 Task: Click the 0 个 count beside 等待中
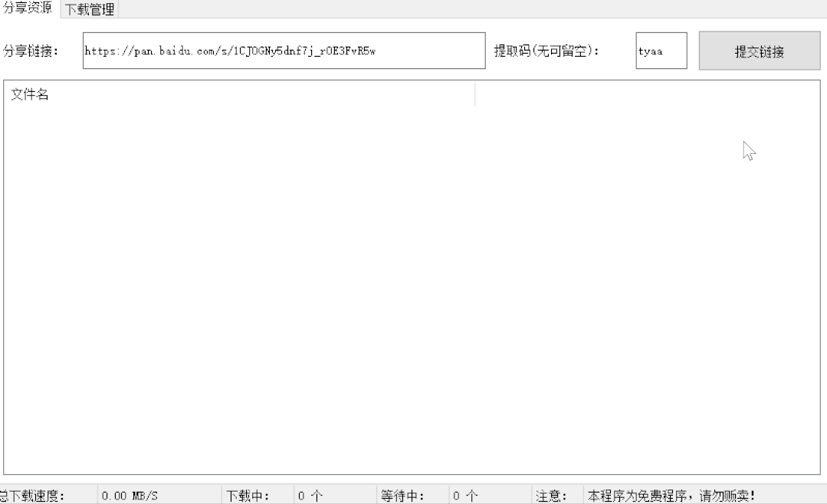[x=465, y=496]
